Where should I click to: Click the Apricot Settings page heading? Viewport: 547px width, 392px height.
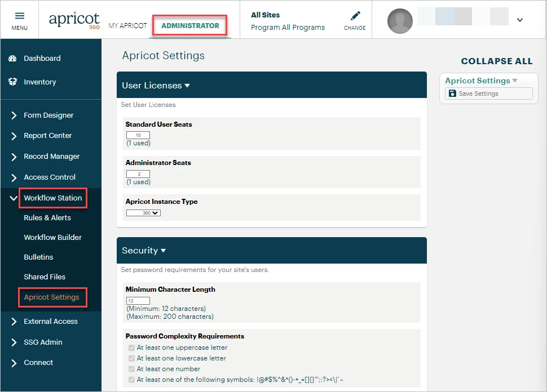(x=164, y=55)
